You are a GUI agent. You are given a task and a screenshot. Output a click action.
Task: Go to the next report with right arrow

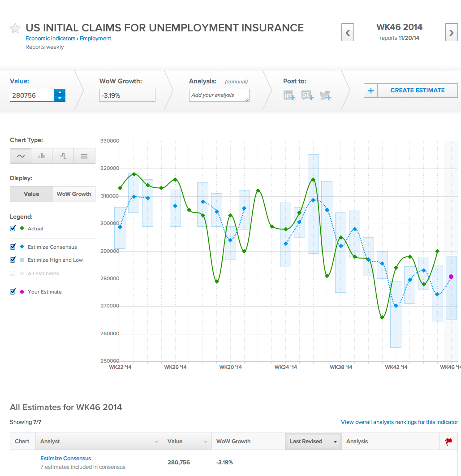pyautogui.click(x=451, y=32)
